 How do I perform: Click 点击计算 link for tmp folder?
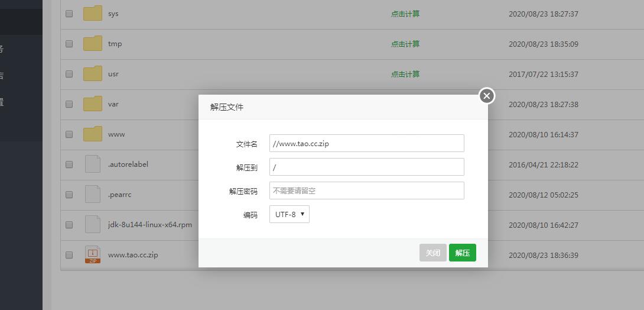click(405, 44)
